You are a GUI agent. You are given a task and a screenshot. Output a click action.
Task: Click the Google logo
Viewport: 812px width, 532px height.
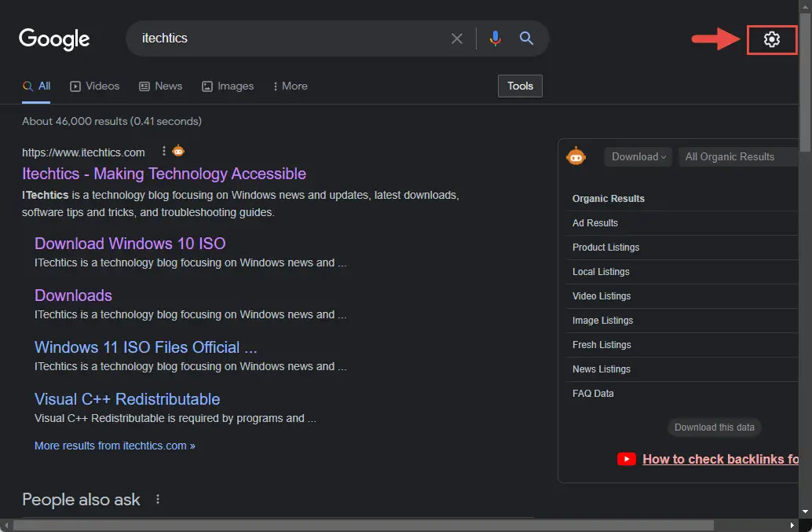coord(54,39)
